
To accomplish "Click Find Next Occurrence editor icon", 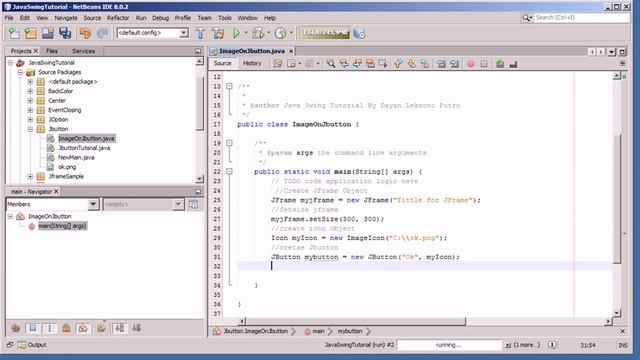I will (357, 64).
